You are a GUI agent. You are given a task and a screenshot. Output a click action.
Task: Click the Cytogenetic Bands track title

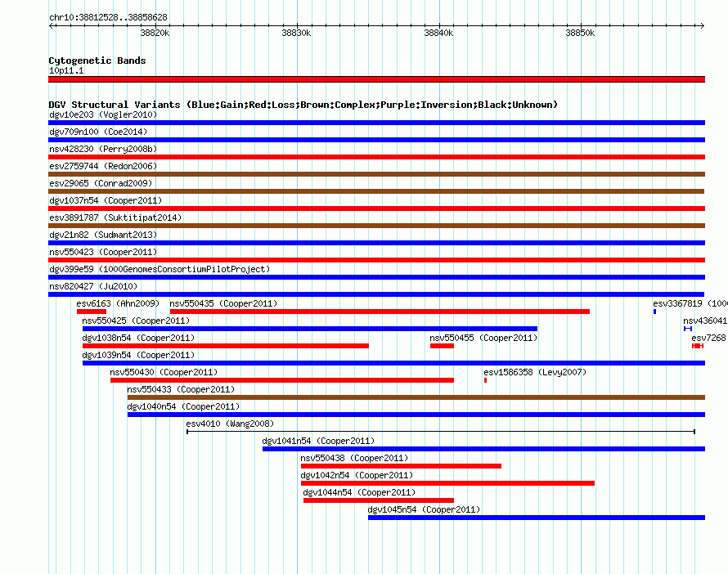(97, 61)
